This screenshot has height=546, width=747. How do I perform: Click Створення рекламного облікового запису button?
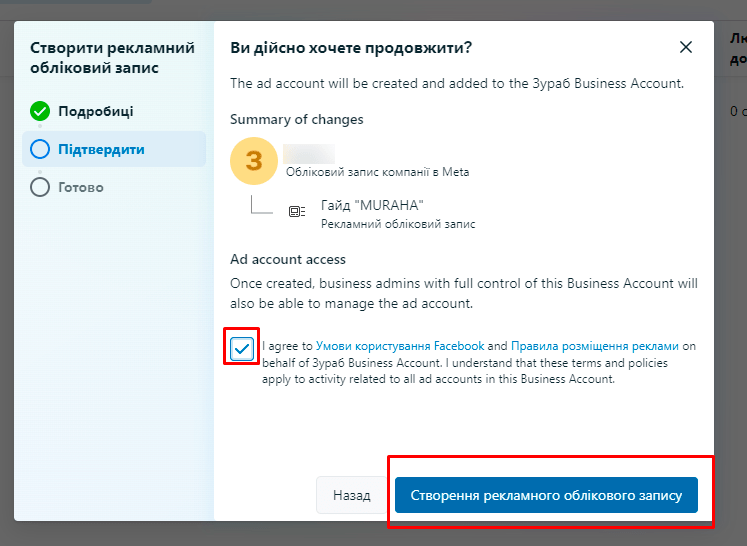[546, 495]
